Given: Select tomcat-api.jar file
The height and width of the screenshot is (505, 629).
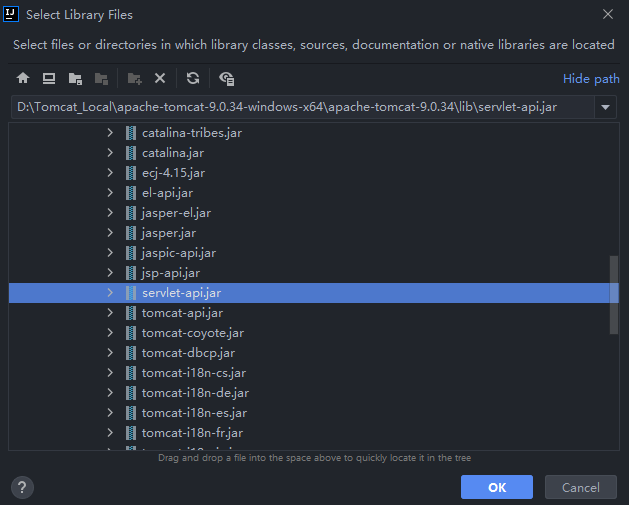Looking at the screenshot, I should coord(182,313).
